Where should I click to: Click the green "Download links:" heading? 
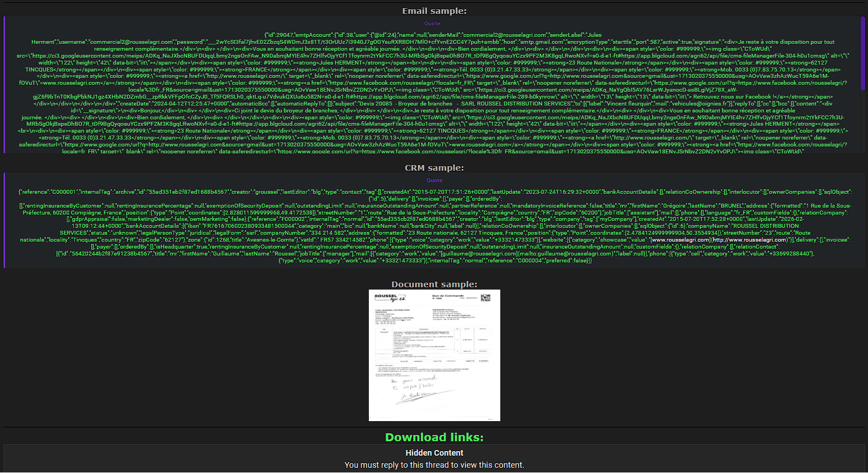(435, 437)
